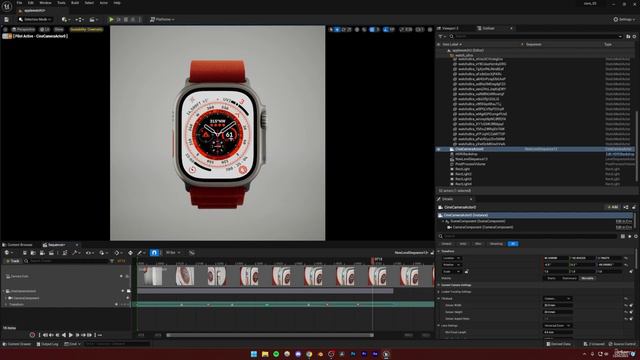Open the File menu
640x360 pixels.
tap(19, 3)
